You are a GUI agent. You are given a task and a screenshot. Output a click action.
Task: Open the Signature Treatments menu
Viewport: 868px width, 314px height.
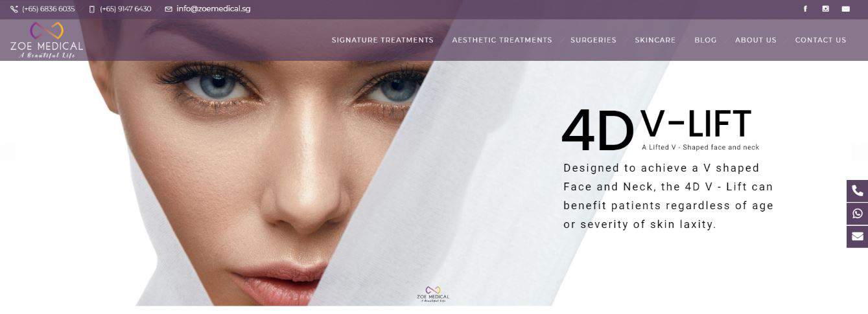click(382, 40)
